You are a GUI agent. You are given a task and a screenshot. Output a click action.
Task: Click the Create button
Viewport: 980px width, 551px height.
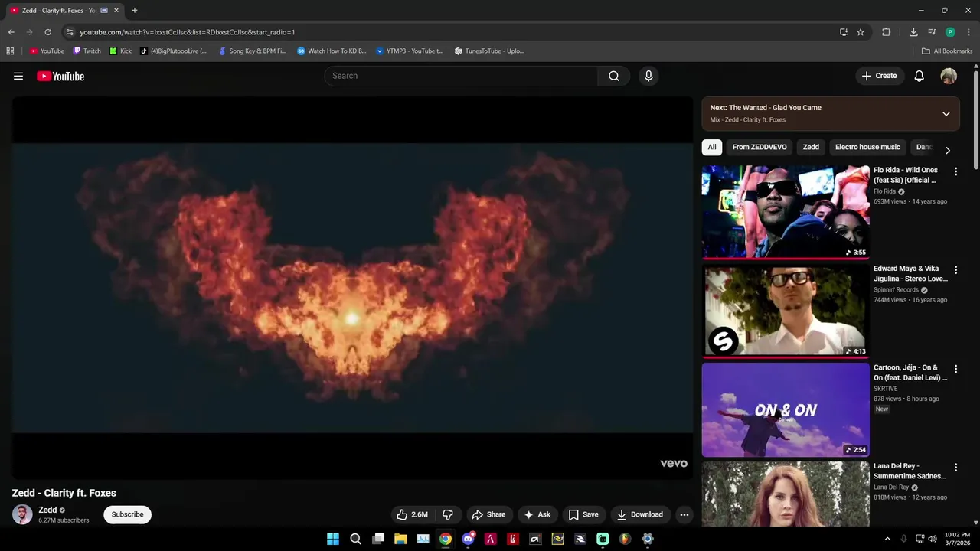click(x=879, y=76)
